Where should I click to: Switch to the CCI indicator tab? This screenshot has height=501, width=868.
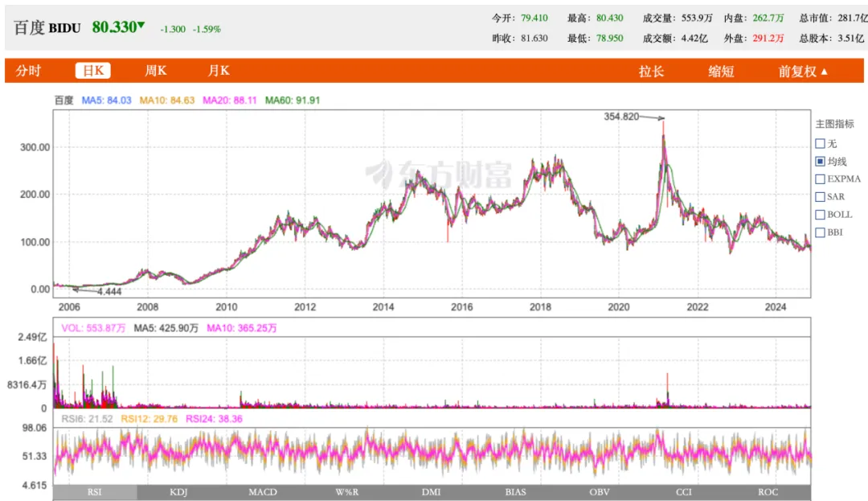[x=684, y=492]
